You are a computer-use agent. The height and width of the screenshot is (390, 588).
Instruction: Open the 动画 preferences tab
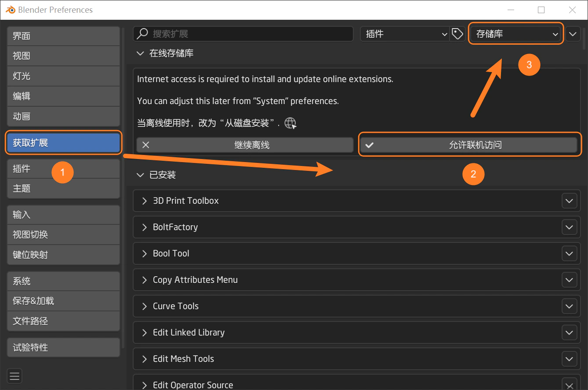(x=63, y=116)
